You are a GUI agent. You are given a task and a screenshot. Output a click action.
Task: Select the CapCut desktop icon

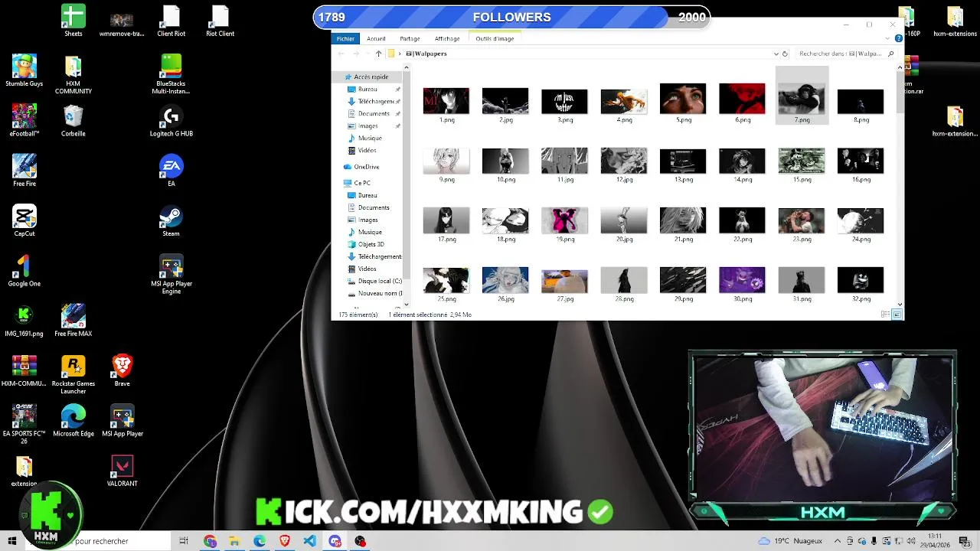[24, 220]
